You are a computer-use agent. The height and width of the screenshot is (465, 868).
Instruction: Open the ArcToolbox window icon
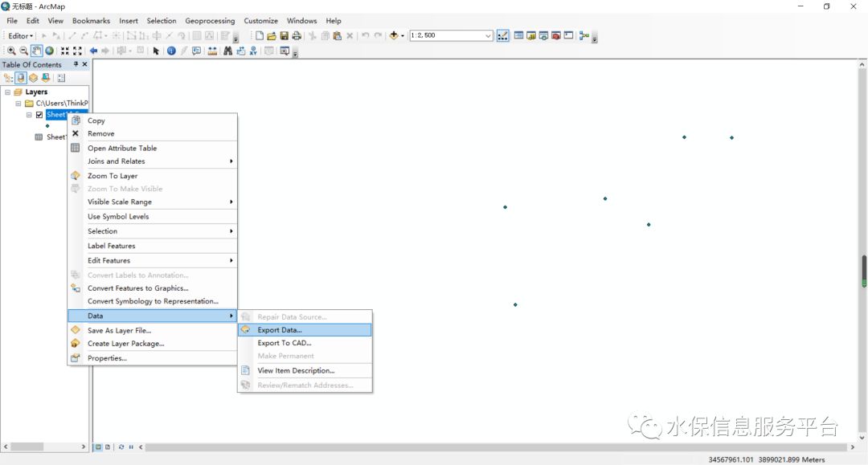point(556,35)
